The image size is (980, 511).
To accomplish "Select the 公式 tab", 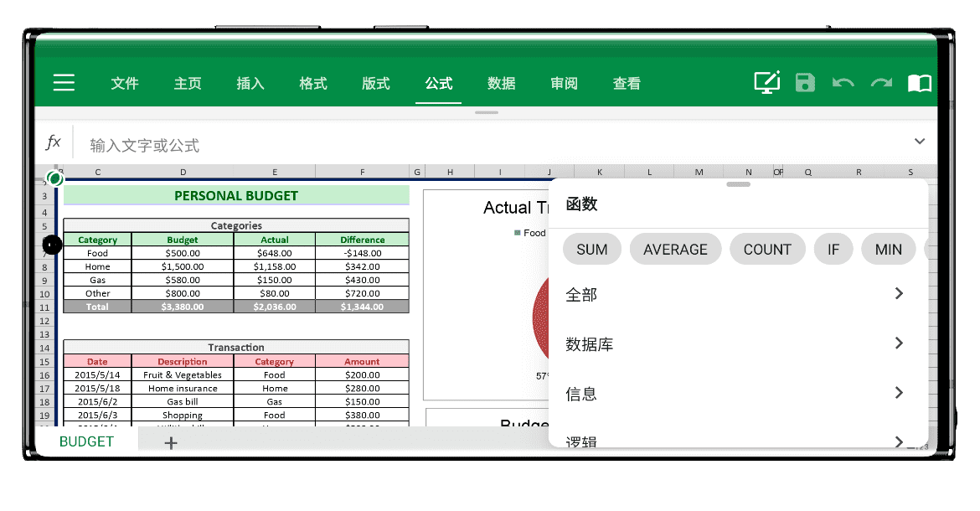I will [439, 83].
